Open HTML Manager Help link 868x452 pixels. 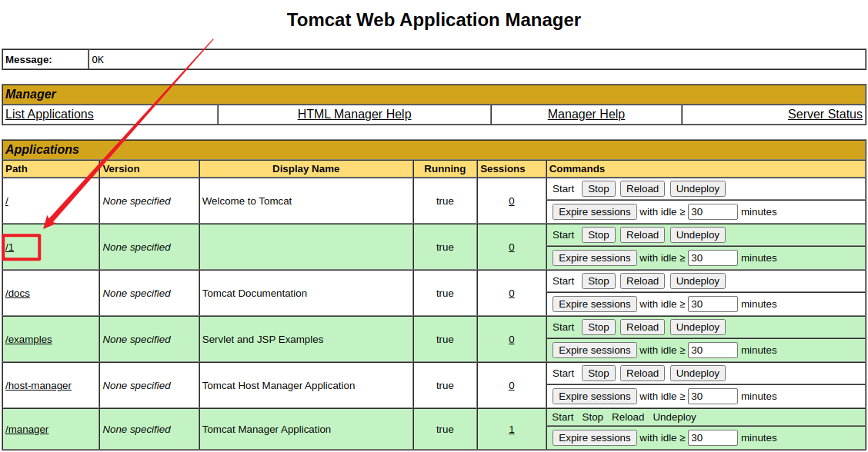pyautogui.click(x=354, y=114)
